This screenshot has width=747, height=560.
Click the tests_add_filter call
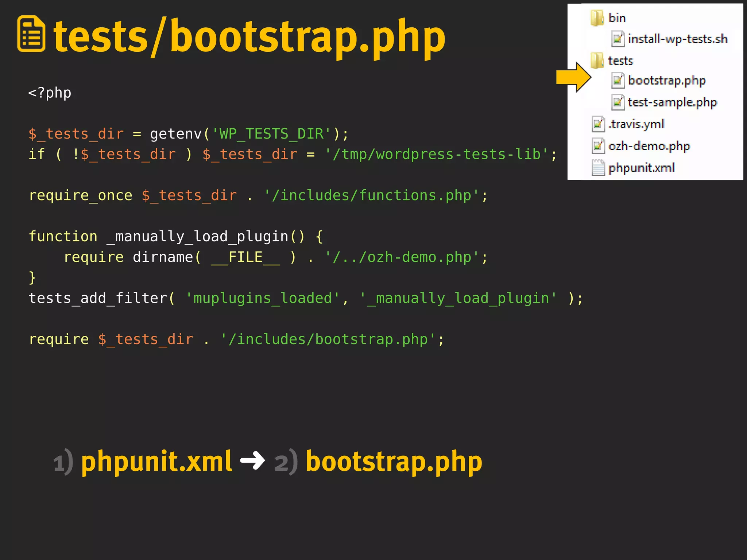click(306, 298)
